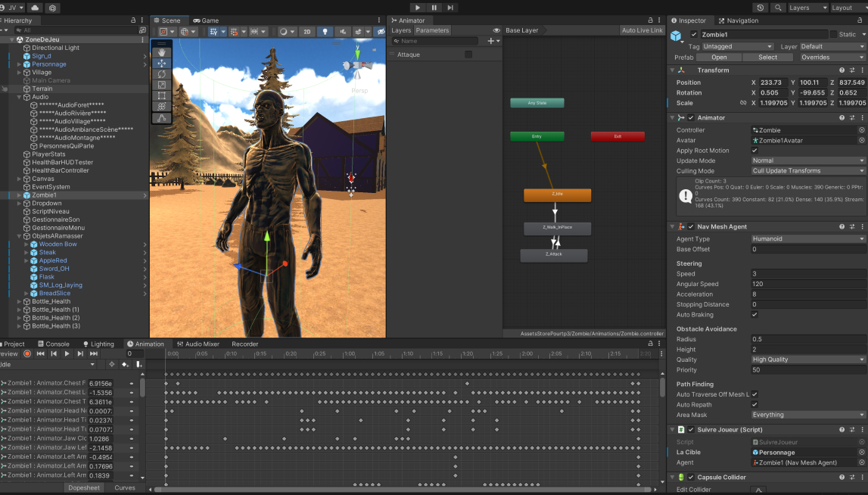
Task: Click the Curves button in Animation window
Action: click(125, 487)
